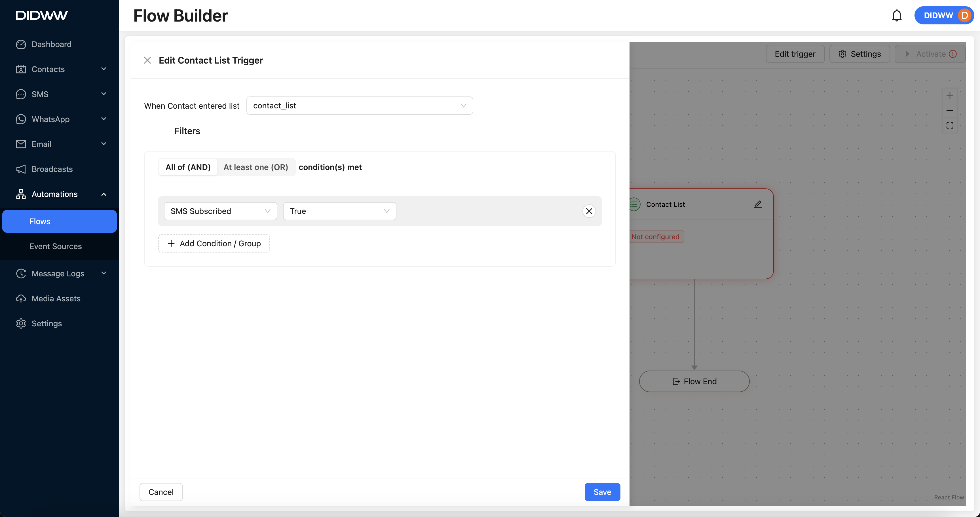Close the Edit Contact List Trigger panel

click(x=147, y=60)
